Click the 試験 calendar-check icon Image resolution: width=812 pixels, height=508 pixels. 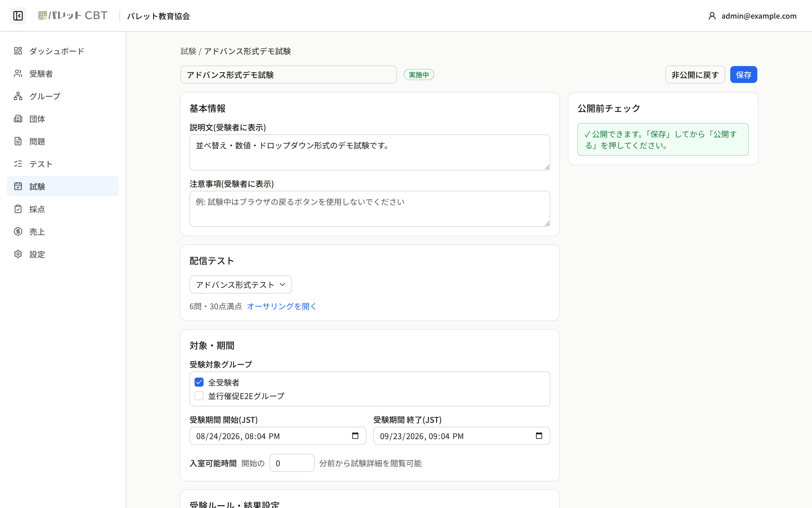18,186
